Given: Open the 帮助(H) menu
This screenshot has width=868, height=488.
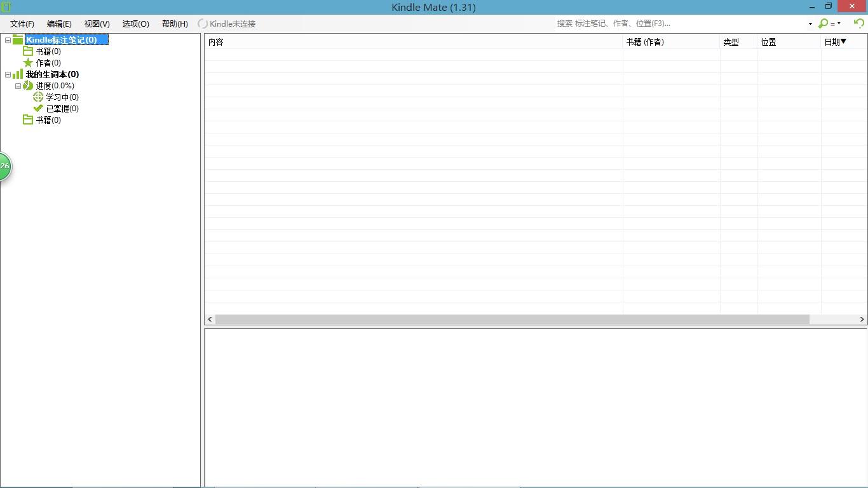Looking at the screenshot, I should (175, 24).
